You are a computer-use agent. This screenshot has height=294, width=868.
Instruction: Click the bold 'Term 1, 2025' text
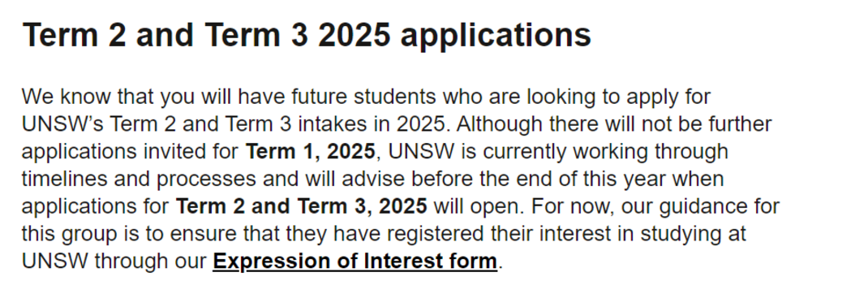pos(310,151)
